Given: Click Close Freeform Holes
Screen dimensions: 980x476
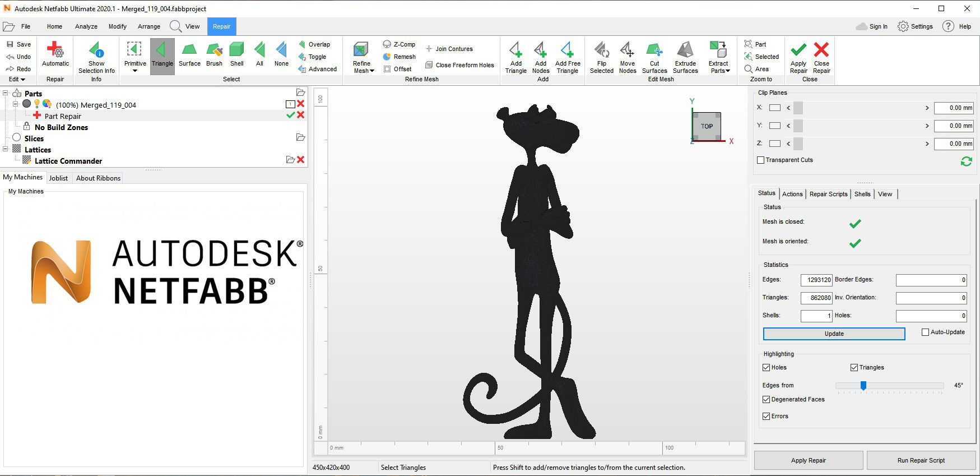Looking at the screenshot, I should pyautogui.click(x=459, y=65).
